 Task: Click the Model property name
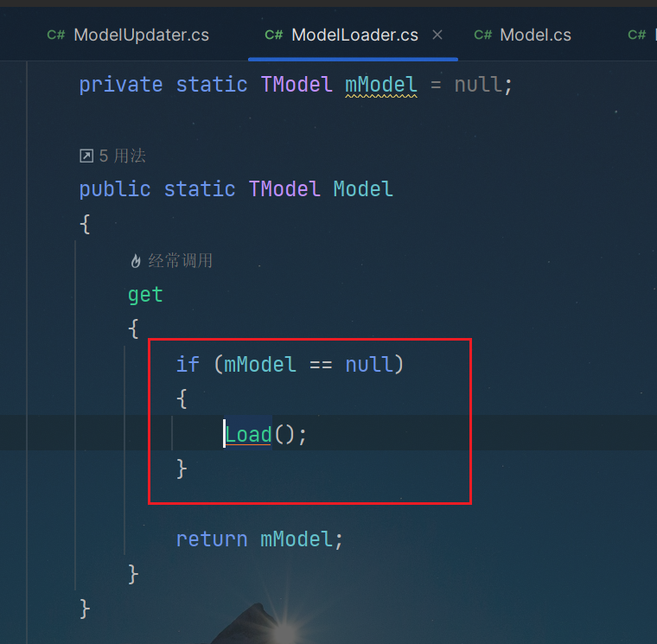[363, 189]
